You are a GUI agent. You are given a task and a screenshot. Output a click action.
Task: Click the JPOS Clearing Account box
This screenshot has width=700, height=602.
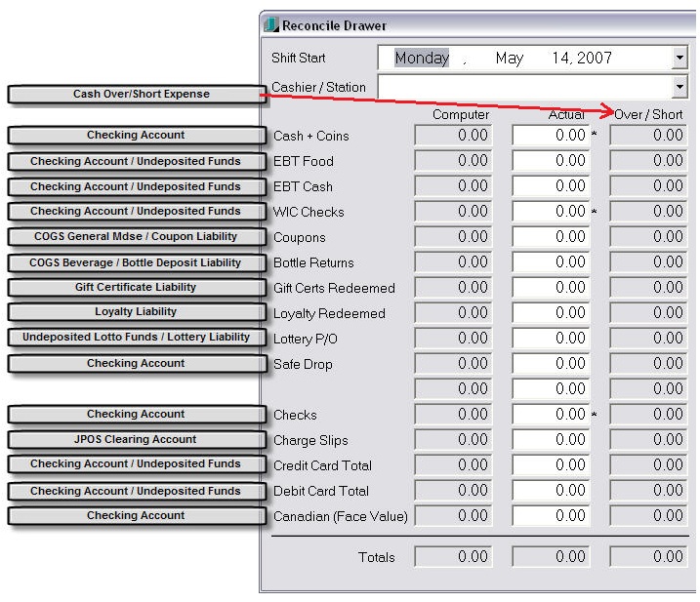[137, 440]
